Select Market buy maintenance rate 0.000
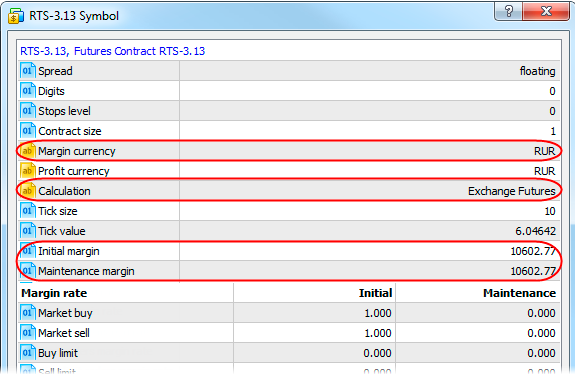The image size is (575, 377). pyautogui.click(x=542, y=313)
